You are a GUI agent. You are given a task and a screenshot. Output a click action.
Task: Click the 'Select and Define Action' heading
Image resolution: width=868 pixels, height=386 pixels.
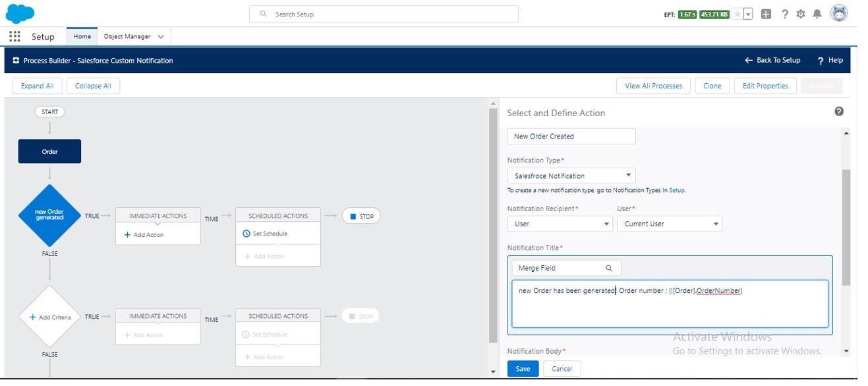click(x=556, y=113)
